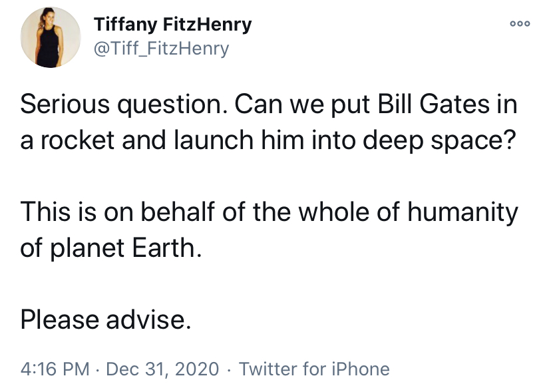This screenshot has height=392, width=551.
Task: Click the word "launch" in the tweet
Action: pos(200,141)
